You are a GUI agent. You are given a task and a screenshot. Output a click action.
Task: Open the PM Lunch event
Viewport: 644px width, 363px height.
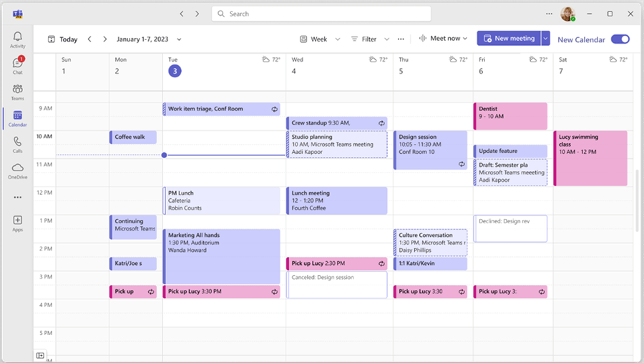pos(221,200)
